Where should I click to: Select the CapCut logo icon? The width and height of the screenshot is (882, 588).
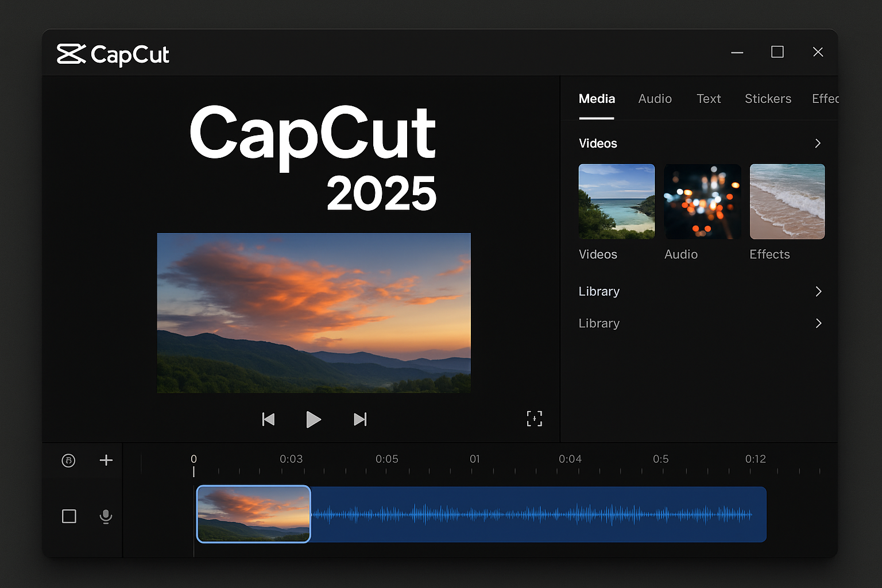point(70,54)
